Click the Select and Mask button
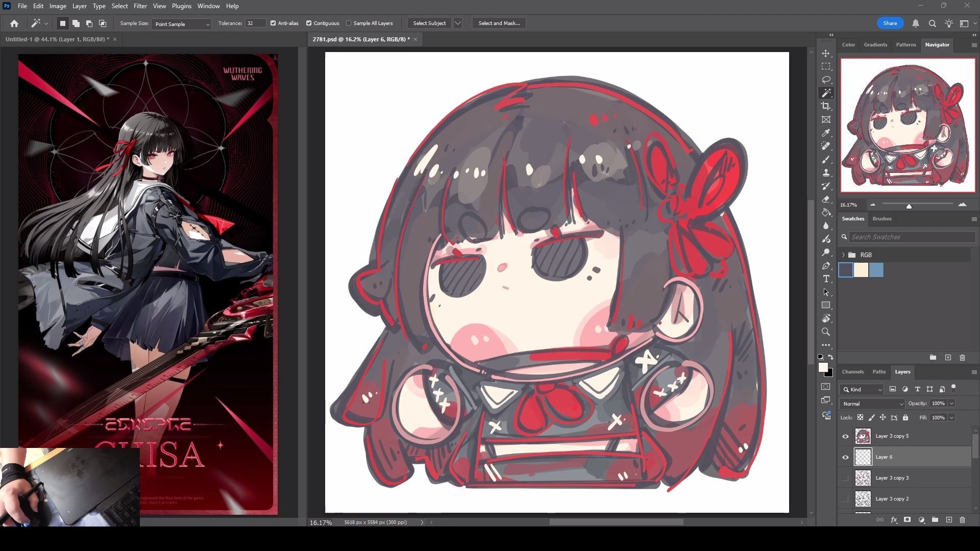Image resolution: width=980 pixels, height=551 pixels. (499, 23)
